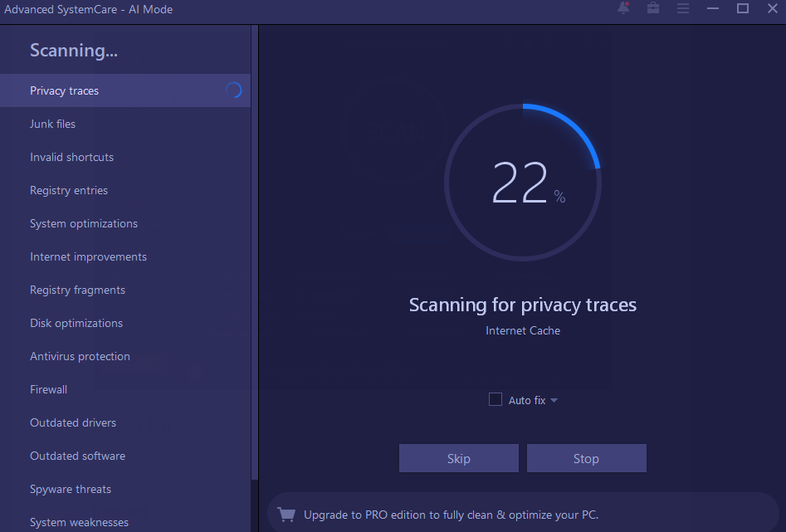Open the hamburger options menu
The height and width of the screenshot is (532, 786).
[683, 8]
